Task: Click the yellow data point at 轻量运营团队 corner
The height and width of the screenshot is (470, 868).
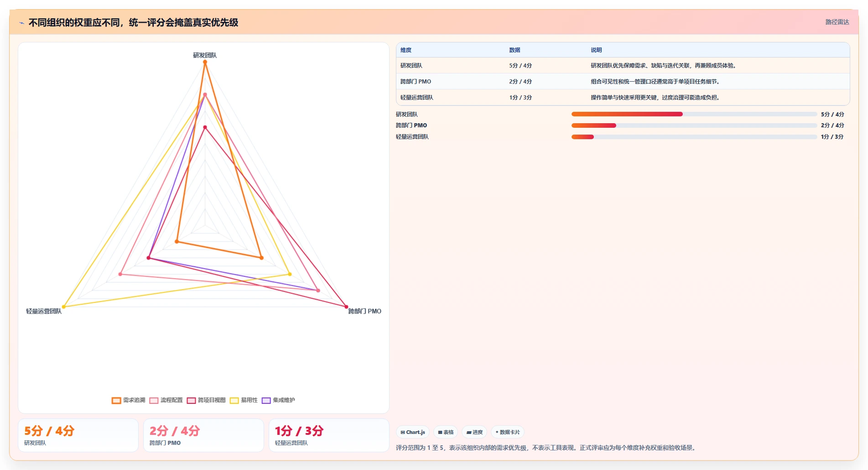Action: [64, 307]
